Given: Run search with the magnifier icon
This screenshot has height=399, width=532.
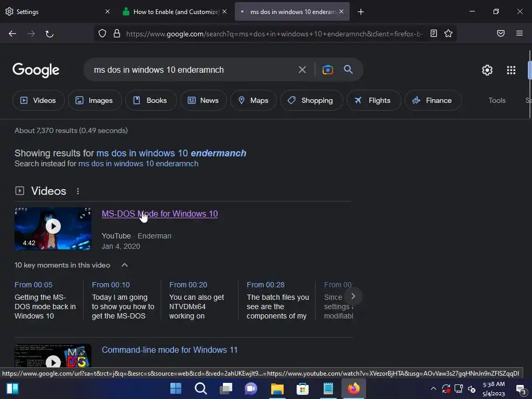Looking at the screenshot, I should click(348, 70).
